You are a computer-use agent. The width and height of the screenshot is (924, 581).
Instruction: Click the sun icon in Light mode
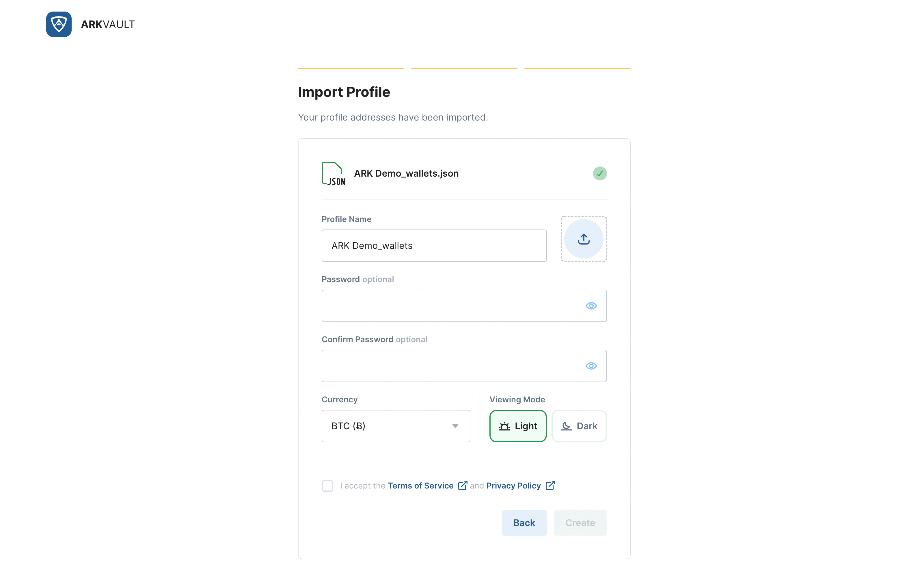504,426
